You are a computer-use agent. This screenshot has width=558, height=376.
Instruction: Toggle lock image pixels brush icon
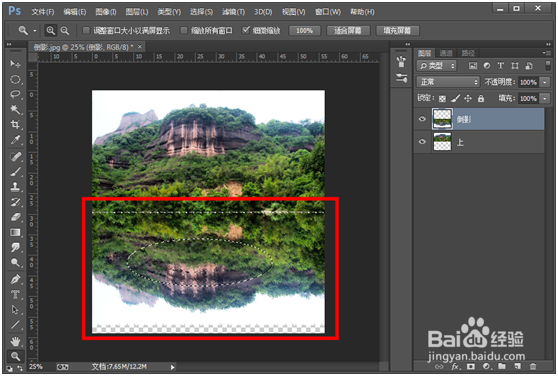(456, 98)
